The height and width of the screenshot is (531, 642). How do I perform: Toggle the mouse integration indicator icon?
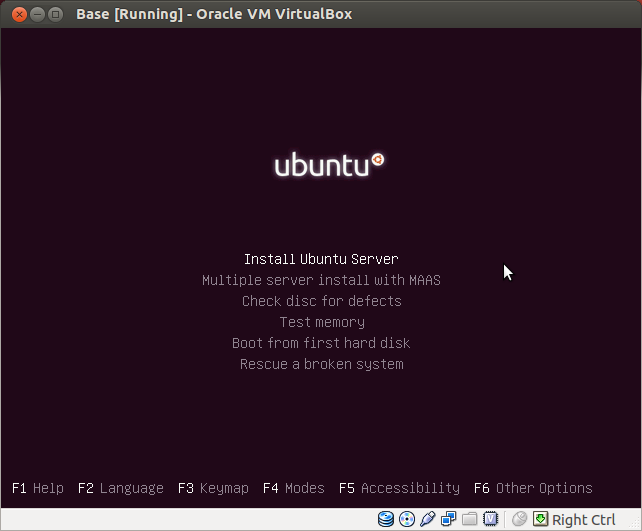tap(519, 519)
